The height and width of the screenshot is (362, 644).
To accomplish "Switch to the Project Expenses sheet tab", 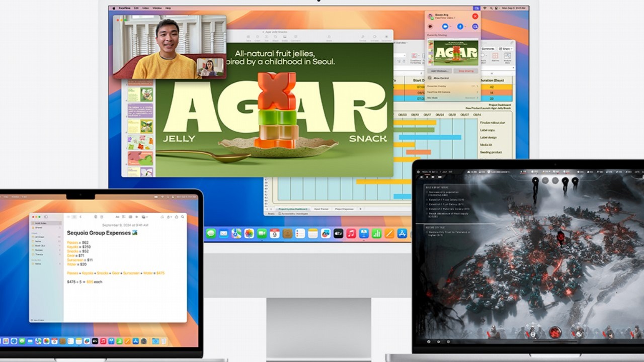I will click(x=345, y=209).
